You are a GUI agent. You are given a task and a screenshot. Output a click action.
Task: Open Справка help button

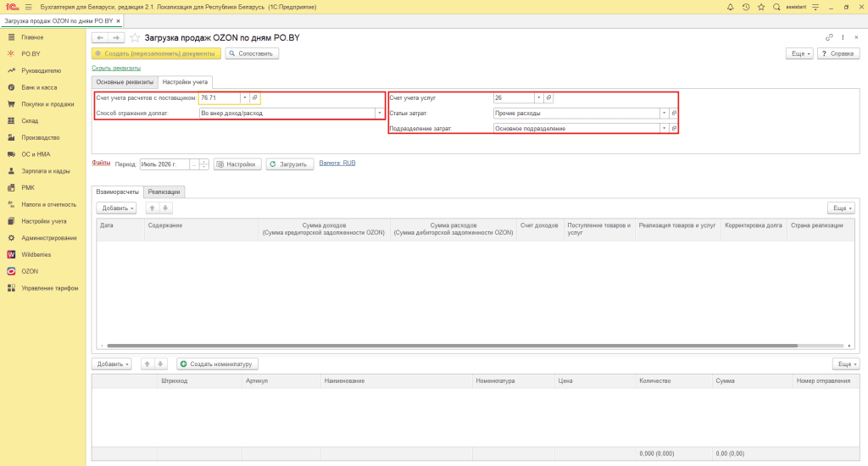838,53
